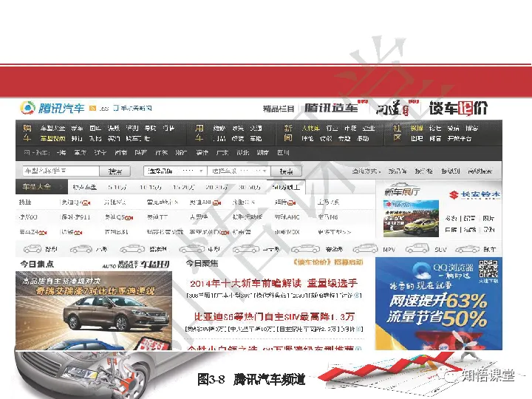Viewport: 532px width, 399px height.
Task: Click the QR code in QQ browser ad
Action: pos(488,269)
